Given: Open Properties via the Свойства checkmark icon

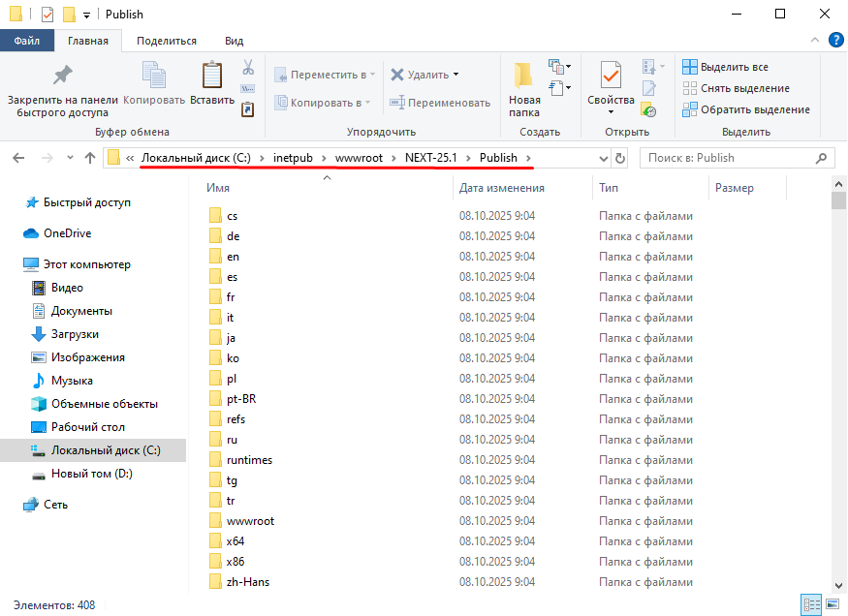Looking at the screenshot, I should tap(611, 76).
